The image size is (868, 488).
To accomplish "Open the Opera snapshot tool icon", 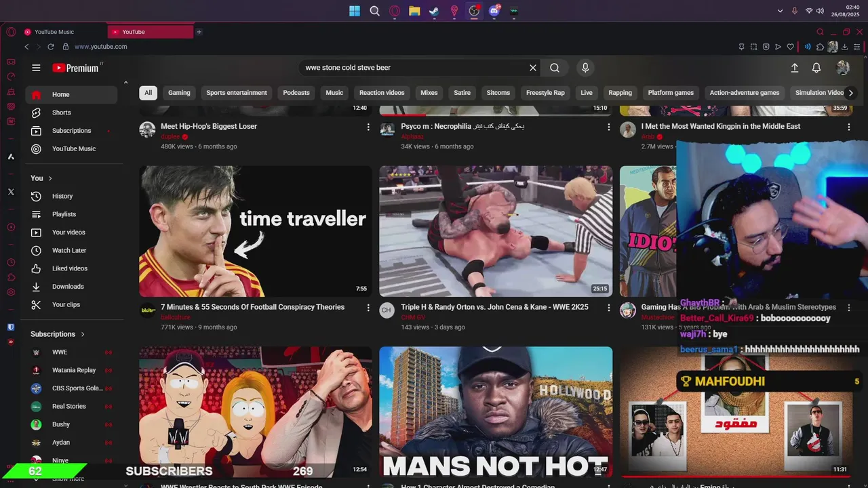I will tap(753, 47).
